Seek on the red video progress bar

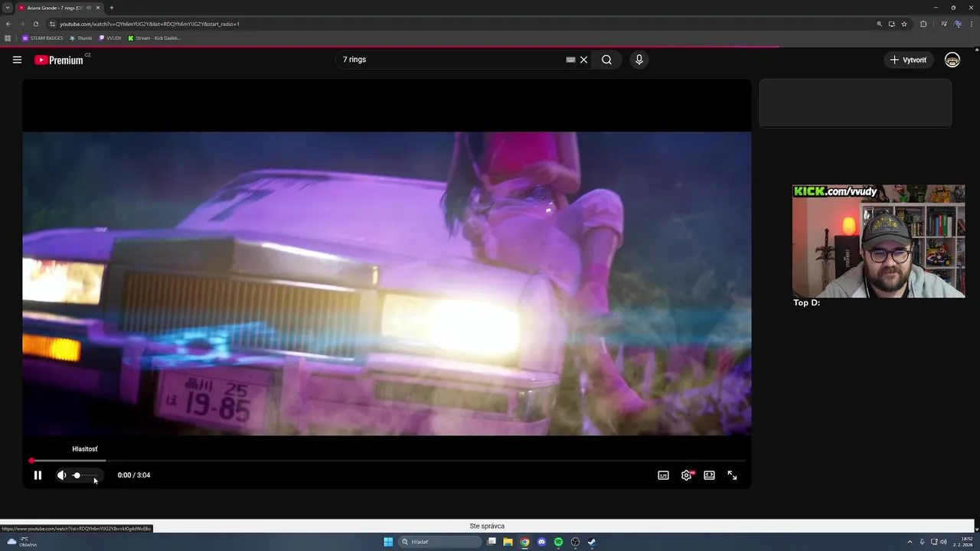pos(387,461)
